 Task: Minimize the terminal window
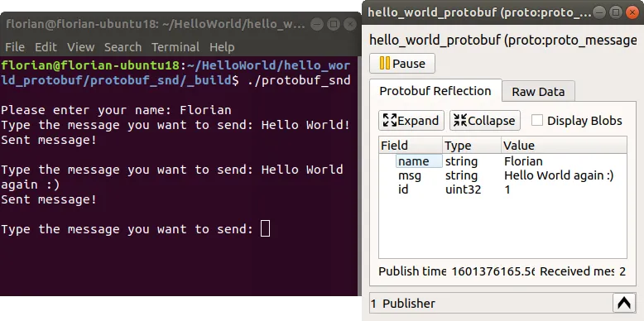(317, 24)
